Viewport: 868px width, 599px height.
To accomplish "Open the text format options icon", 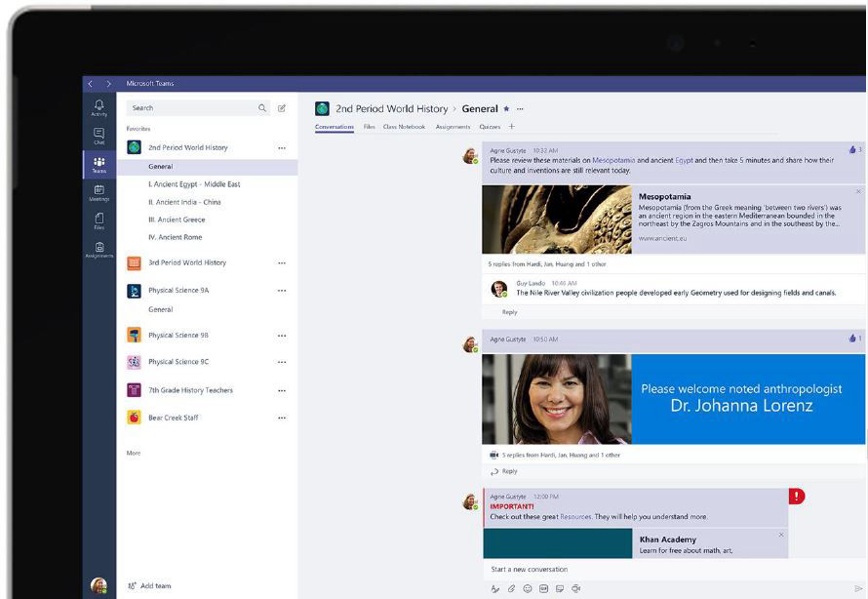I will [x=495, y=588].
